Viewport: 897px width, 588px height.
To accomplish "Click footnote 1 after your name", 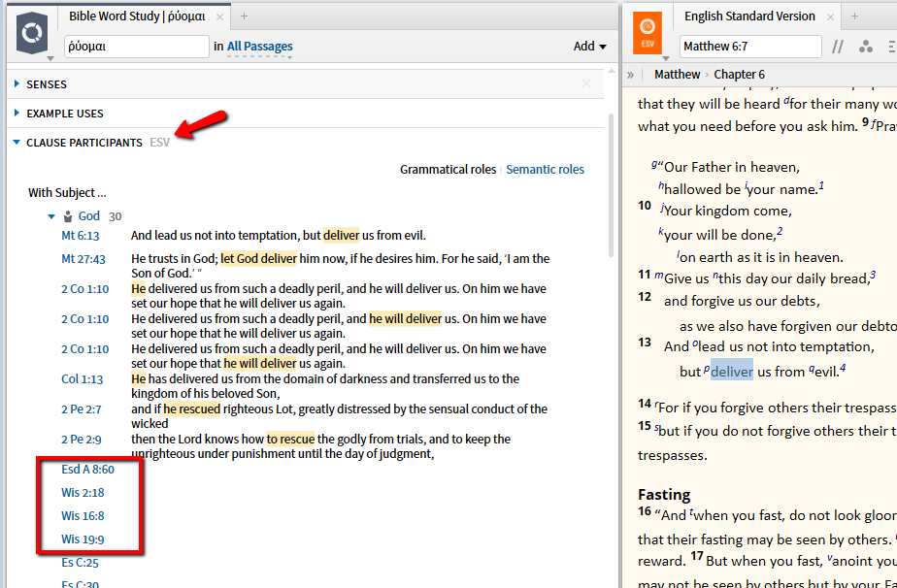I will click(821, 185).
